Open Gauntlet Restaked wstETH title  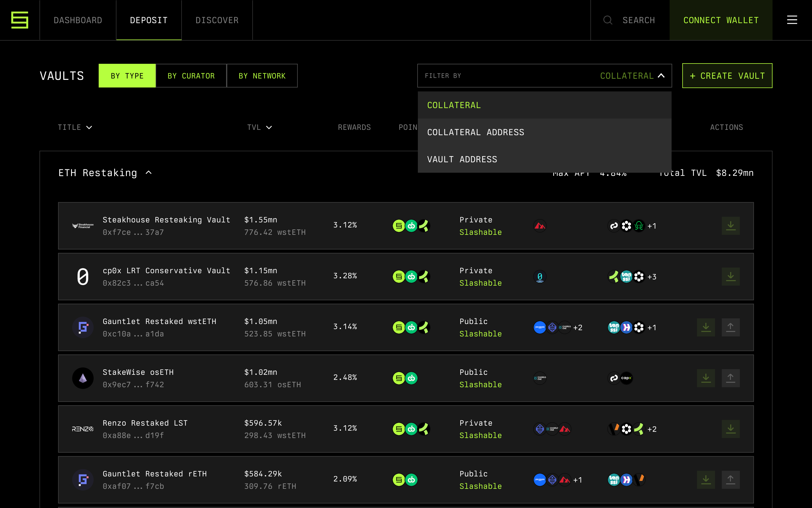click(159, 321)
